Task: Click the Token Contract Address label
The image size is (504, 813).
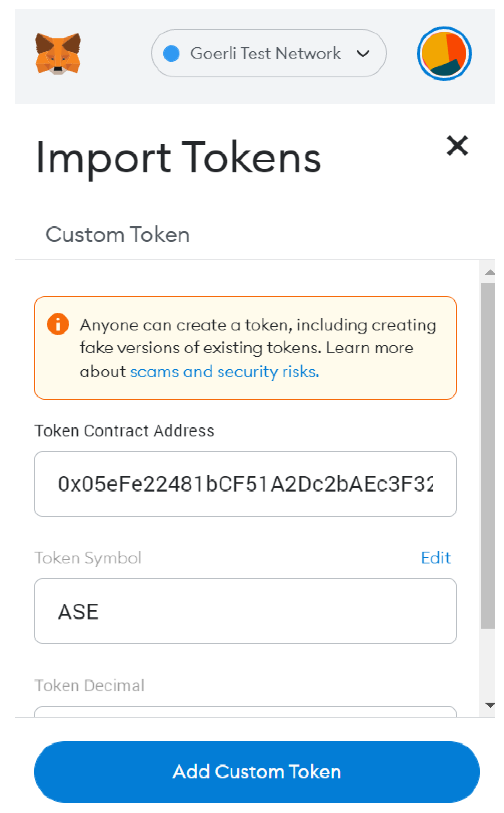Action: click(x=125, y=431)
